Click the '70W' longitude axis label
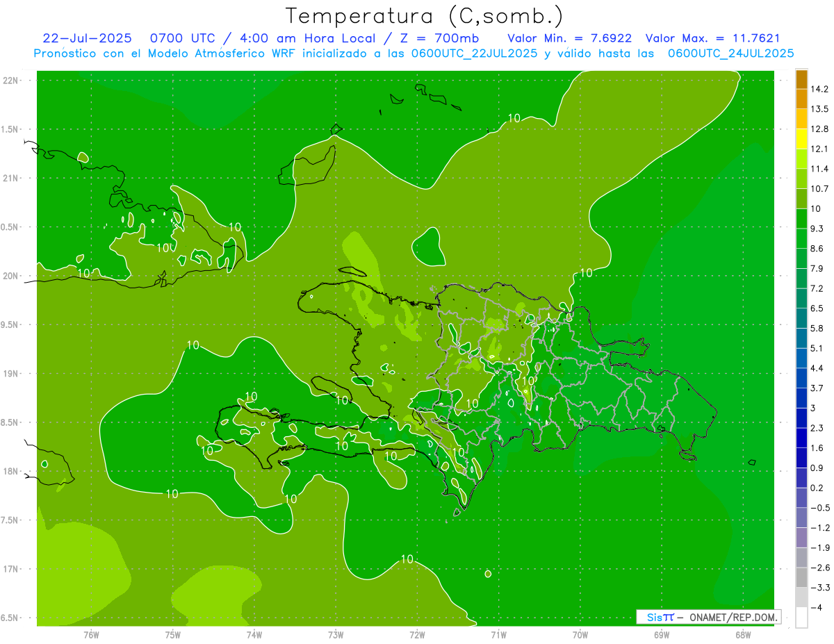This screenshot has height=644, width=834. [580, 635]
